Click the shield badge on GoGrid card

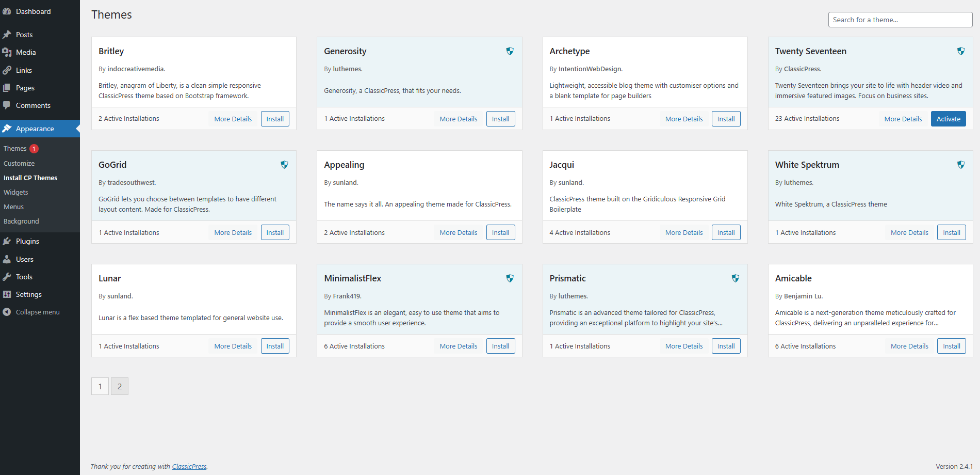point(284,165)
